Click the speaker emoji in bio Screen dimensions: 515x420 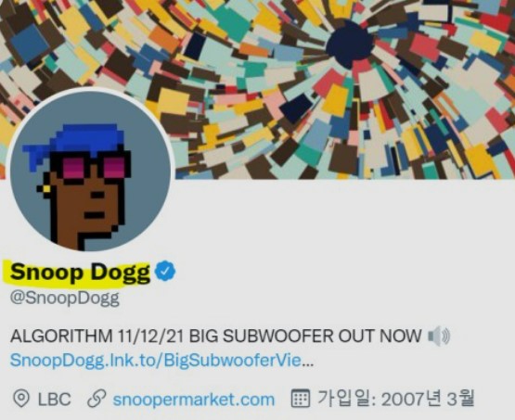pos(439,337)
